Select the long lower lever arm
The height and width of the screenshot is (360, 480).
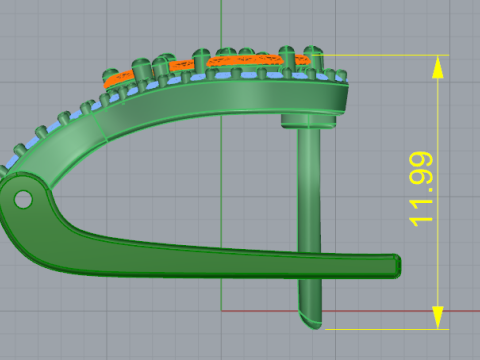[x=200, y=262]
